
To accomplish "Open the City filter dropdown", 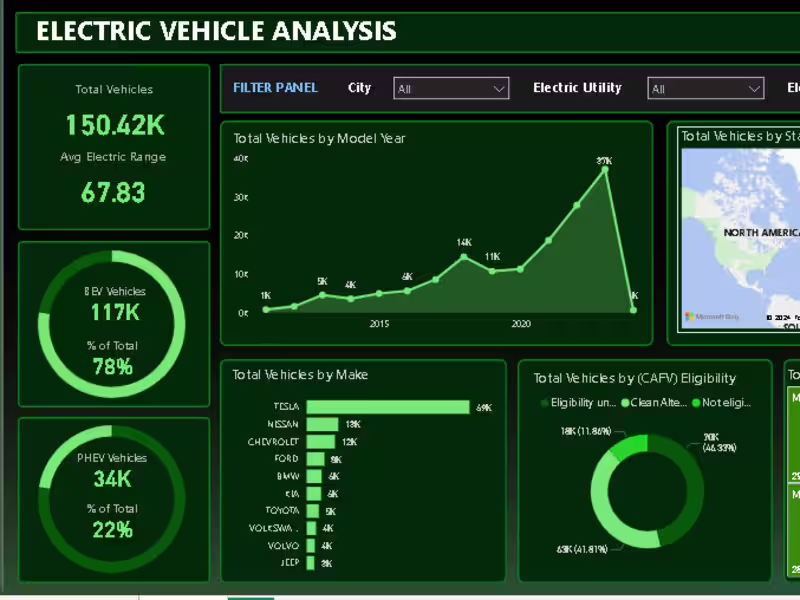I will (x=451, y=88).
